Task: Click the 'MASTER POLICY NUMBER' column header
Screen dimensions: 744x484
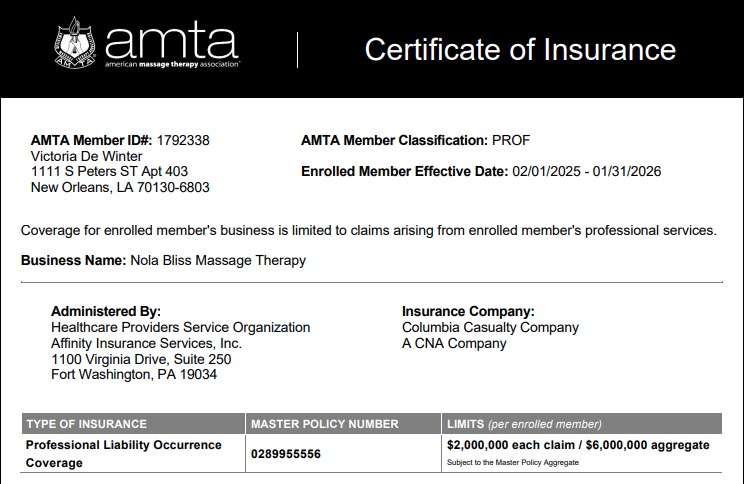Action: coord(325,424)
